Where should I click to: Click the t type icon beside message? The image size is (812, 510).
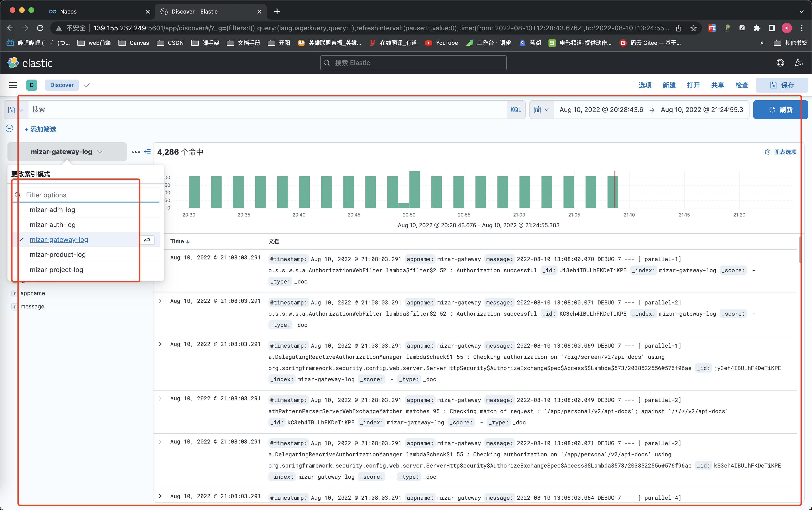pyautogui.click(x=15, y=306)
